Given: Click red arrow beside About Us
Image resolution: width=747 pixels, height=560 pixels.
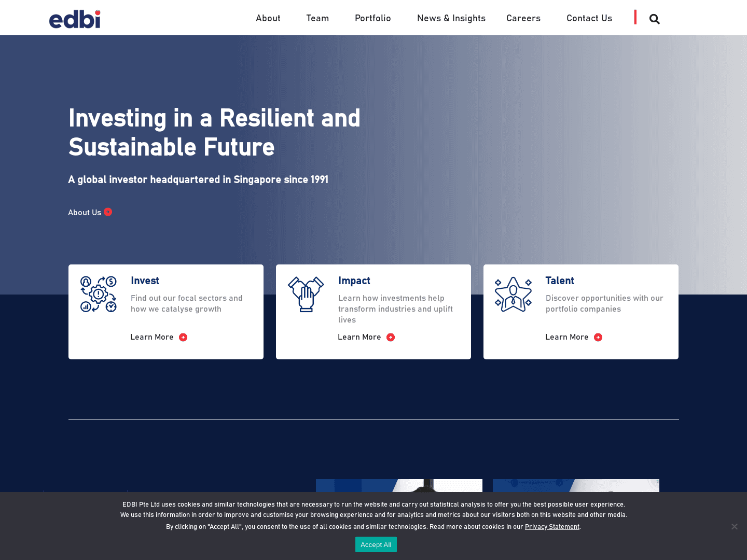Looking at the screenshot, I should [108, 212].
